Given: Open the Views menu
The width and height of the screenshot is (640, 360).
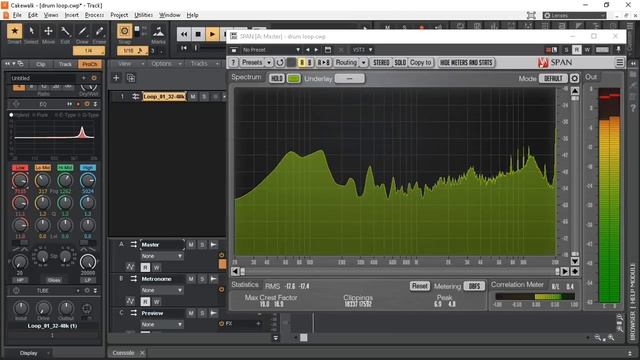Looking at the screenshot, I should (x=51, y=15).
